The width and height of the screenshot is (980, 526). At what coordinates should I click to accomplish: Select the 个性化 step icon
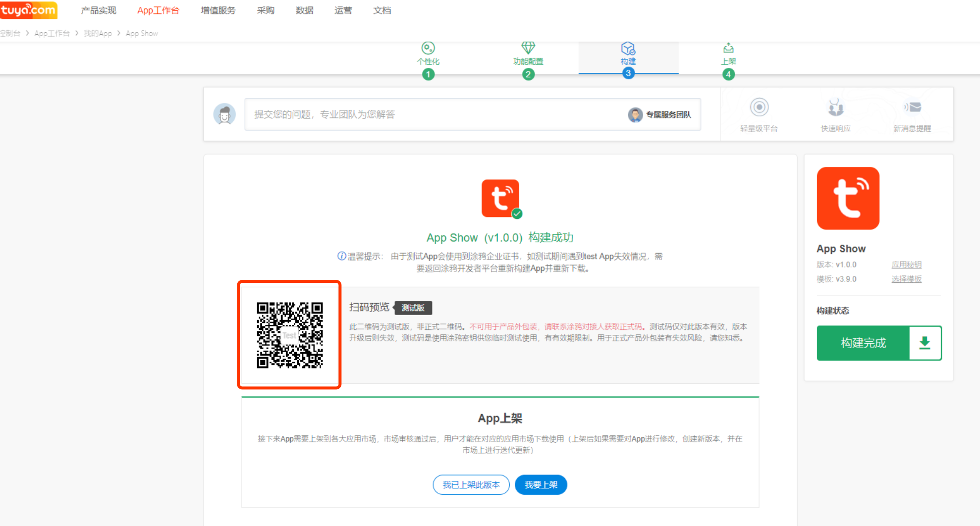(x=428, y=48)
